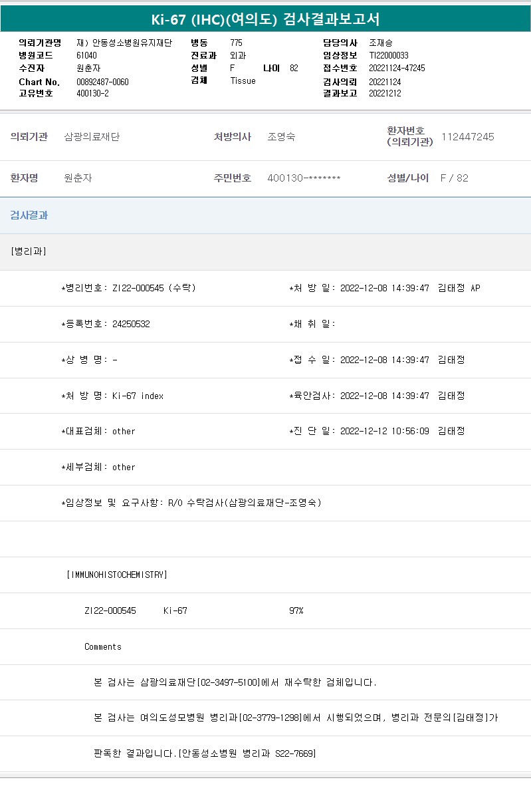531x812 pixels.
Task: Select the 처방명 Ki-67 index text
Action: tap(138, 396)
